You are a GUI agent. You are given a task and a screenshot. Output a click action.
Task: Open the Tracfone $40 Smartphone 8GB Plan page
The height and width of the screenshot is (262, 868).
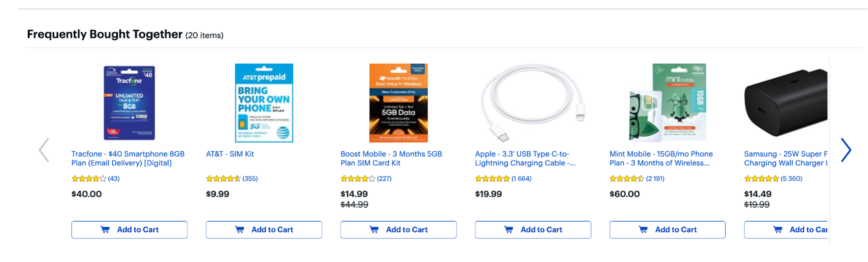pos(128,158)
